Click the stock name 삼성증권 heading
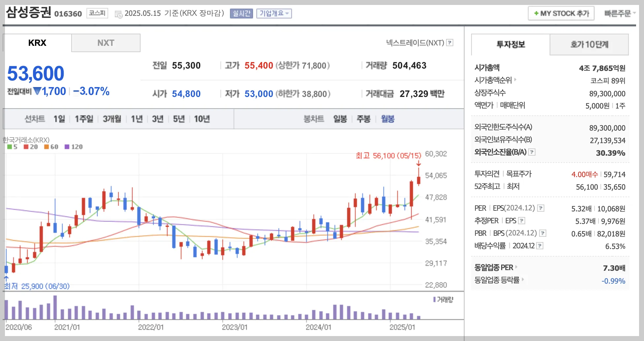 pos(28,13)
